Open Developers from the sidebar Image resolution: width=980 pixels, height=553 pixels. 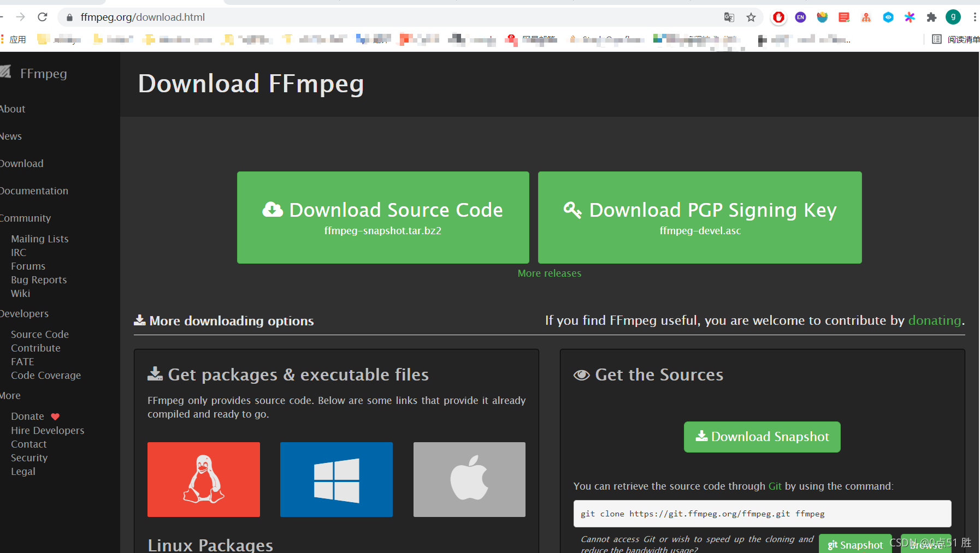24,313
